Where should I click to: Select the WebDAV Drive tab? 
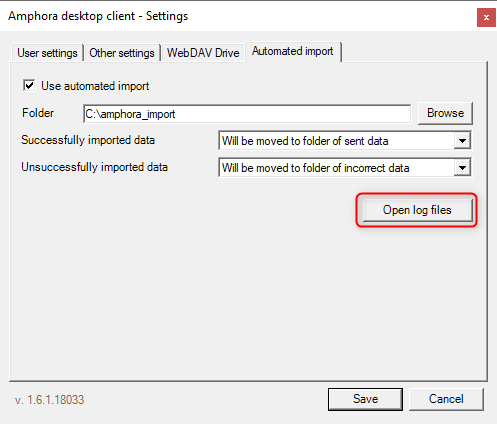[203, 53]
